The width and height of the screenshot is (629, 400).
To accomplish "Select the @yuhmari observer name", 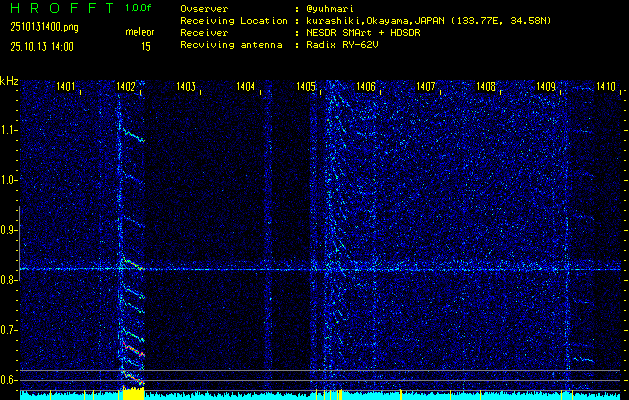I will click(340, 8).
